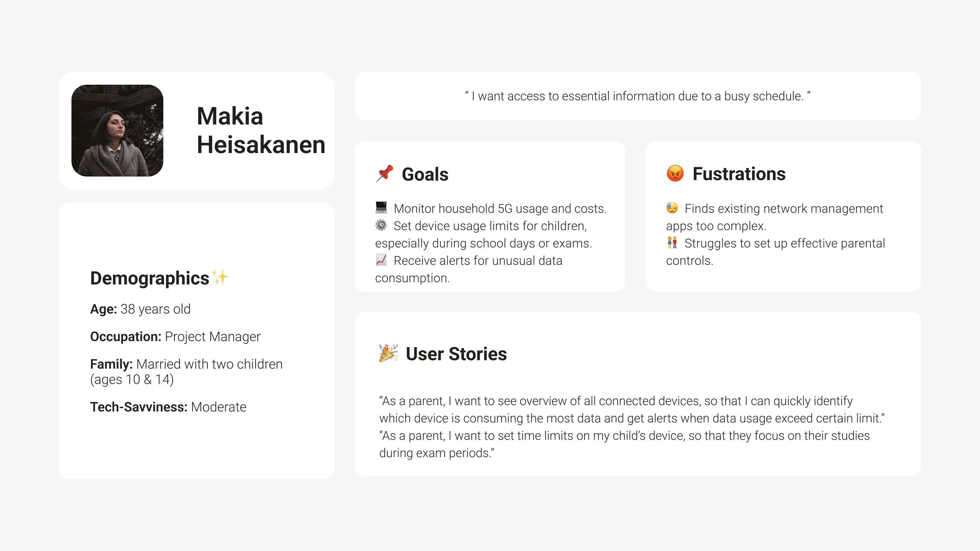This screenshot has height=551, width=980.
Task: Click the Tech-Savviness: Moderate line
Action: pyautogui.click(x=168, y=407)
